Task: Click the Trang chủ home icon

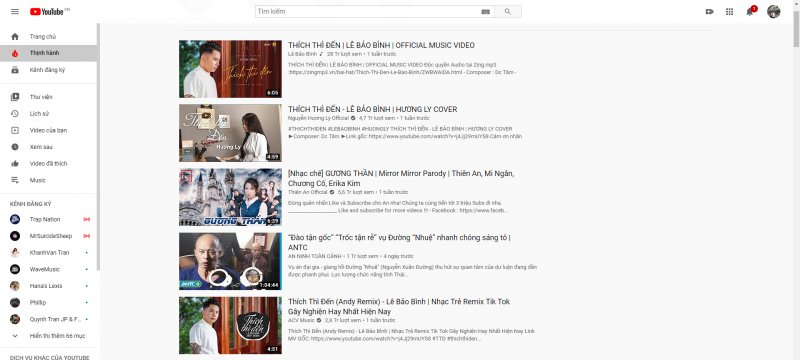Action: (x=15, y=37)
